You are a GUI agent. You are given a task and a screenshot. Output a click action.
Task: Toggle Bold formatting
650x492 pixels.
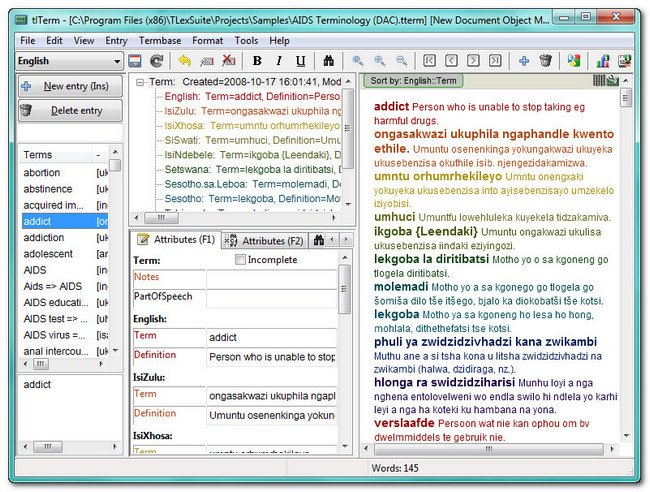[257, 61]
